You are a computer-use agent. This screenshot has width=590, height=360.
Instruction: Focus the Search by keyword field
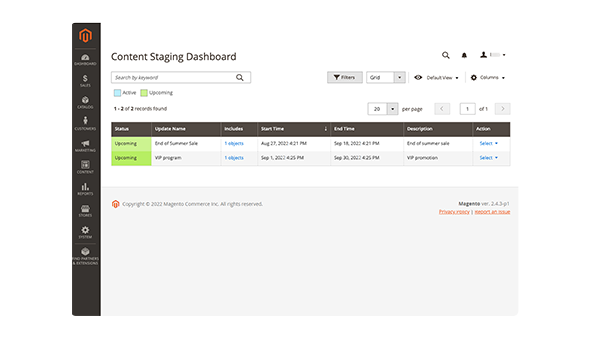click(181, 77)
